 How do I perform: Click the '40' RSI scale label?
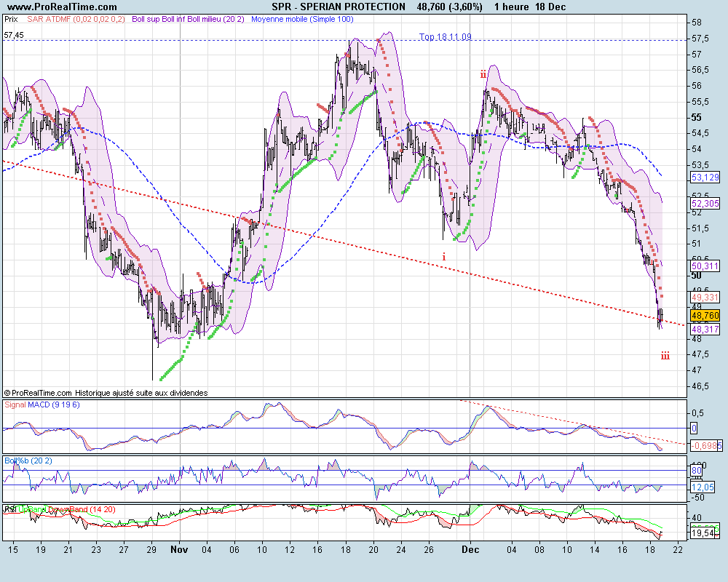[697, 517]
